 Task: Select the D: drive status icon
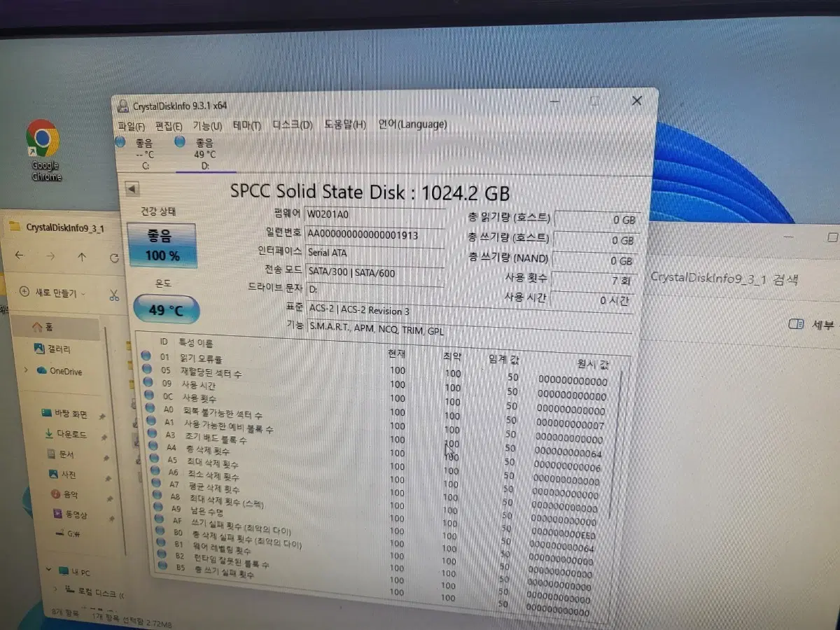click(180, 142)
